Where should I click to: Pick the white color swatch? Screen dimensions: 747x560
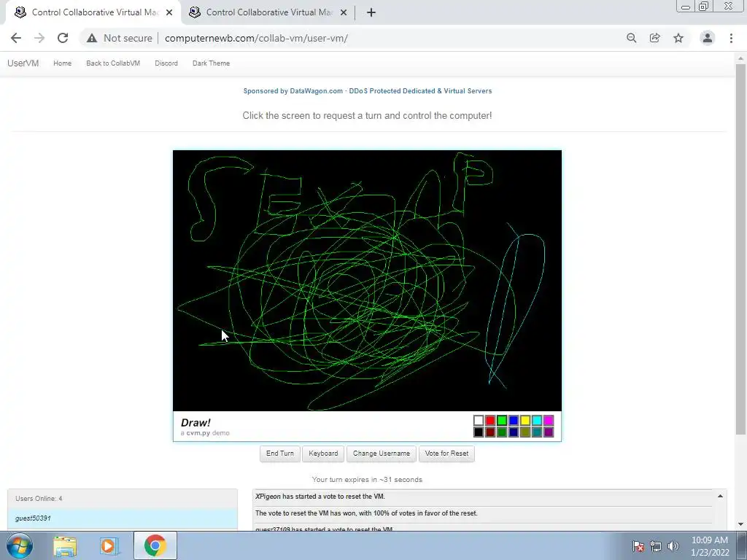[479, 420]
